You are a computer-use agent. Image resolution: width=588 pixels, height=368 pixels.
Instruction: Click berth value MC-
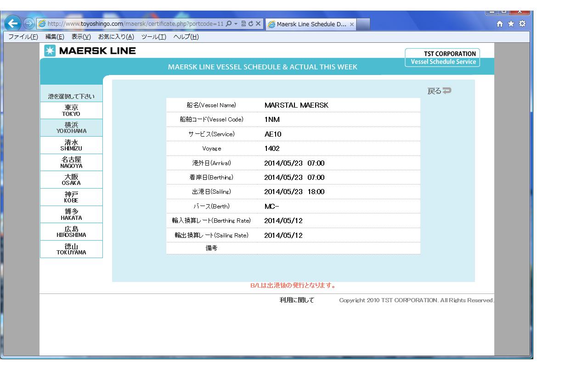[x=271, y=207]
